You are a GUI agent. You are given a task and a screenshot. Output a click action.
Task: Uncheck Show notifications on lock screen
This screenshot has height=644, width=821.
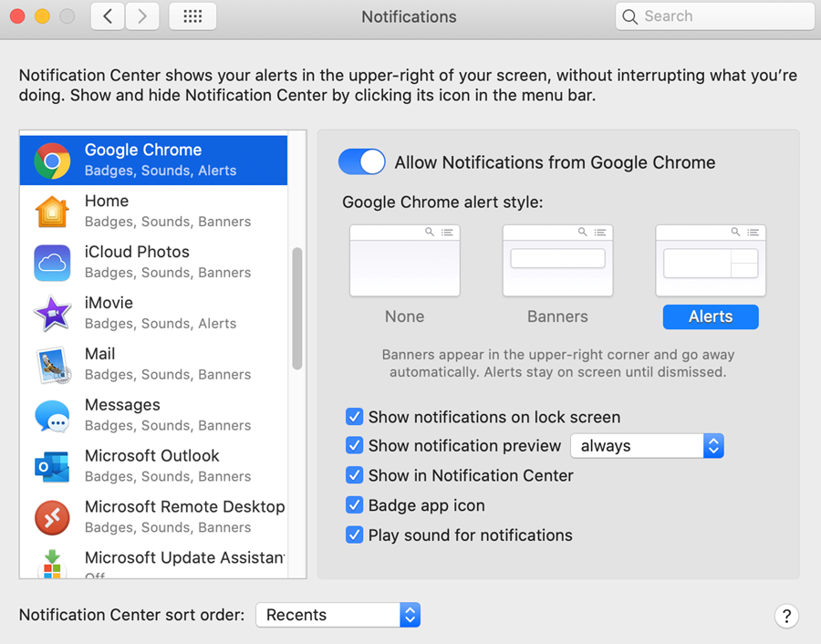point(355,417)
